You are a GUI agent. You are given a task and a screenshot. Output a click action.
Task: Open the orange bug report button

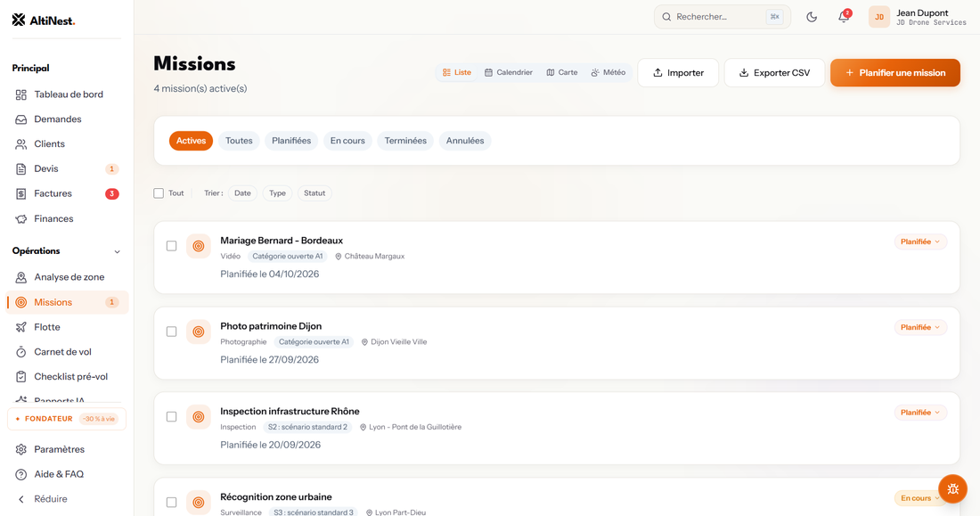[x=952, y=488]
